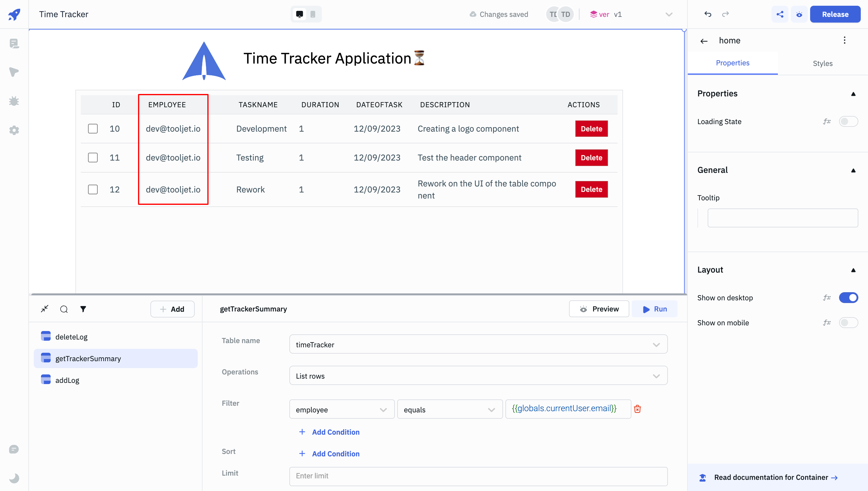Screen dimensions: 868x491
Task: Collapse the query panel arrows icon
Action: (45, 309)
